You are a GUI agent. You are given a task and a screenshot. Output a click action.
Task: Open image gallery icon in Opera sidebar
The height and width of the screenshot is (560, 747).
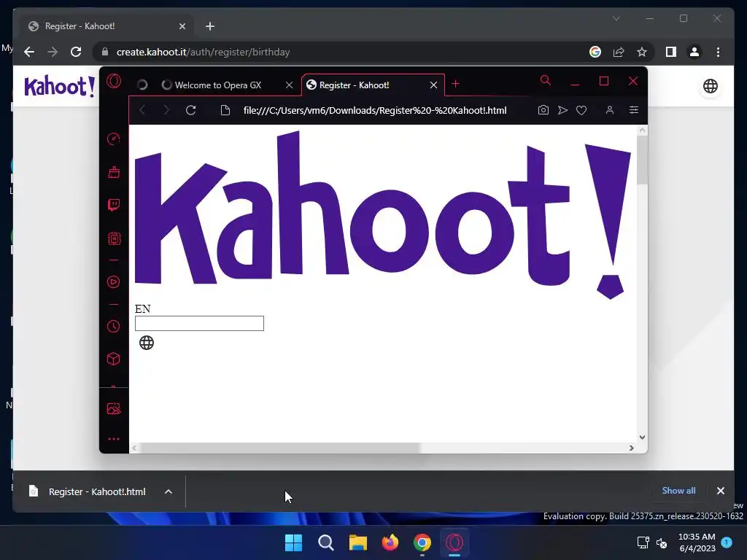pyautogui.click(x=113, y=408)
